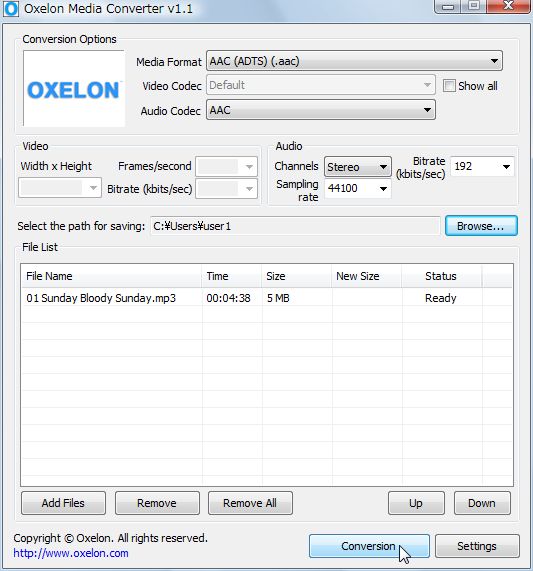
Task: Click the Status column header
Action: pos(442,276)
